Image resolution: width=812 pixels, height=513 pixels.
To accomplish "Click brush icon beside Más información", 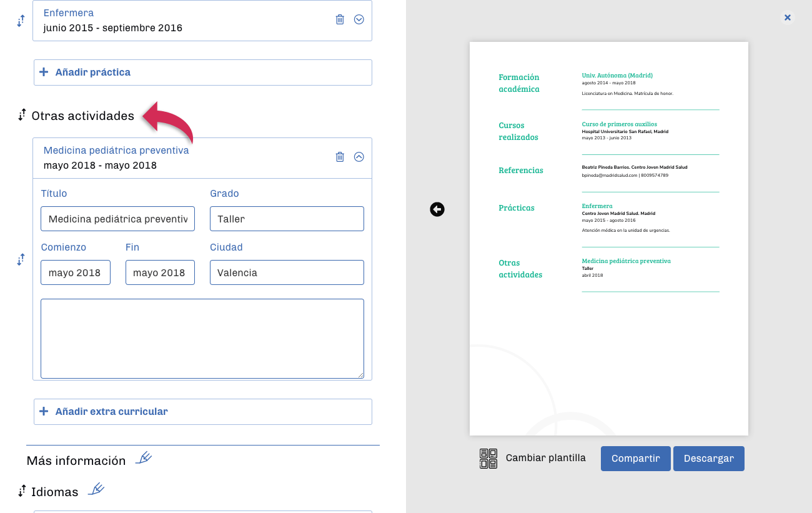I will click(144, 458).
